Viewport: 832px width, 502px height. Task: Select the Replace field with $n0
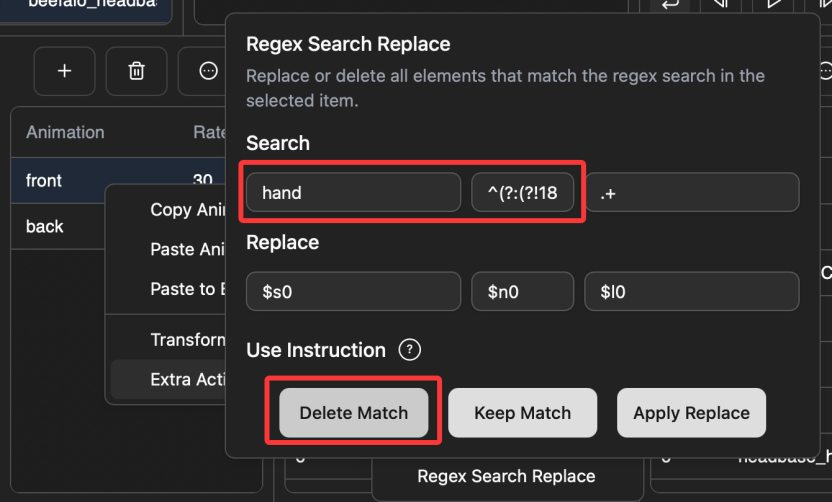(522, 291)
